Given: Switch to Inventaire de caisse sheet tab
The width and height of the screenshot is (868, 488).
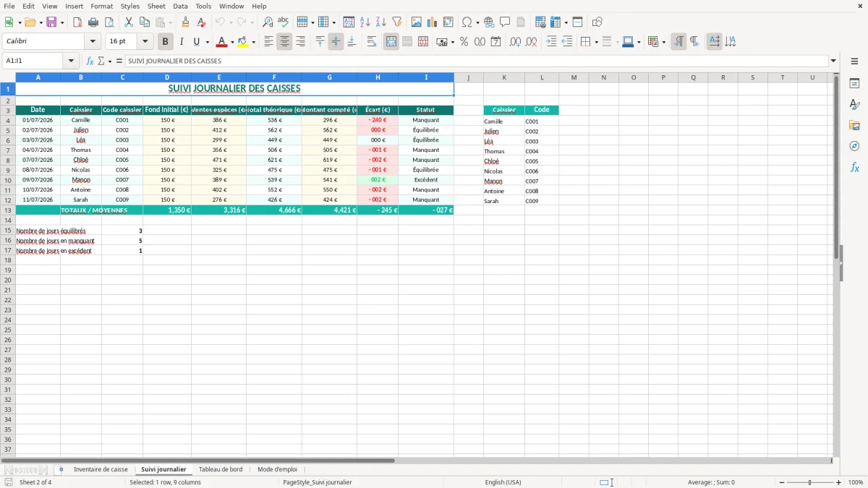Looking at the screenshot, I should (101, 469).
